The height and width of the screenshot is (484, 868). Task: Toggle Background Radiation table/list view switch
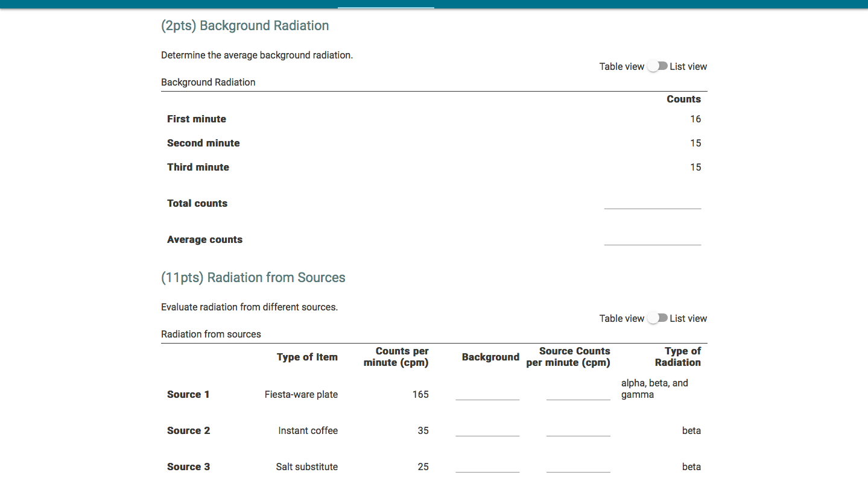(657, 66)
